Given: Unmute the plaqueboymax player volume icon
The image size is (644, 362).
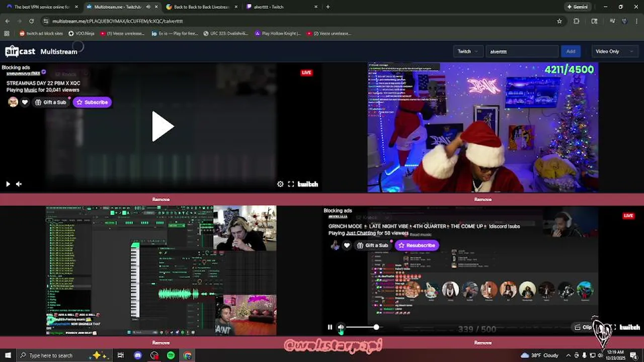Looking at the screenshot, I should (19, 184).
